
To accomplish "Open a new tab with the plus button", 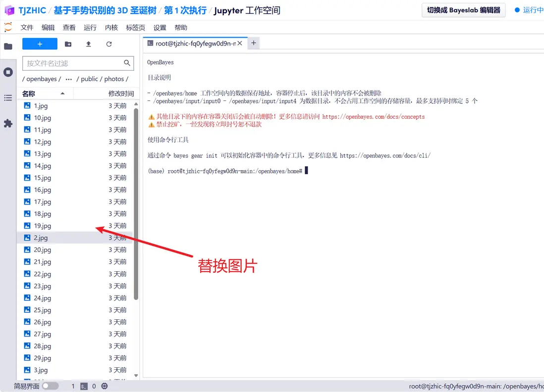I will tap(254, 43).
